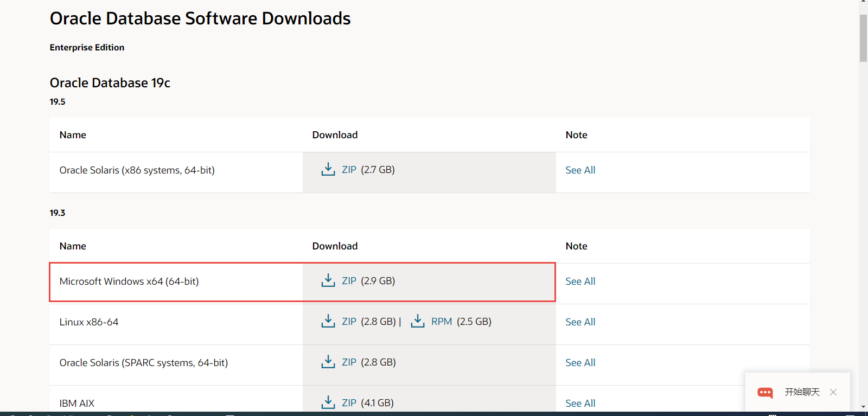Click the scrollbar down arrow
This screenshot has width=868, height=416.
point(863,407)
